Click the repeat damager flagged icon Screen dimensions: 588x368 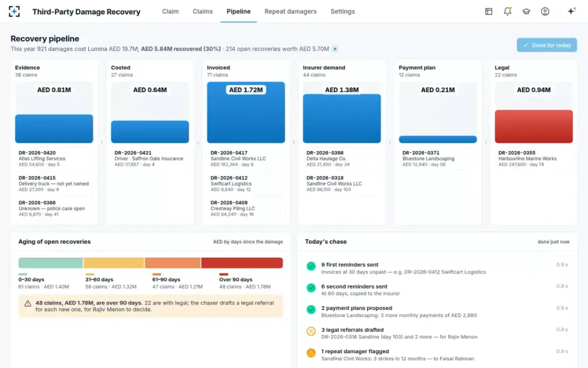[x=311, y=353]
